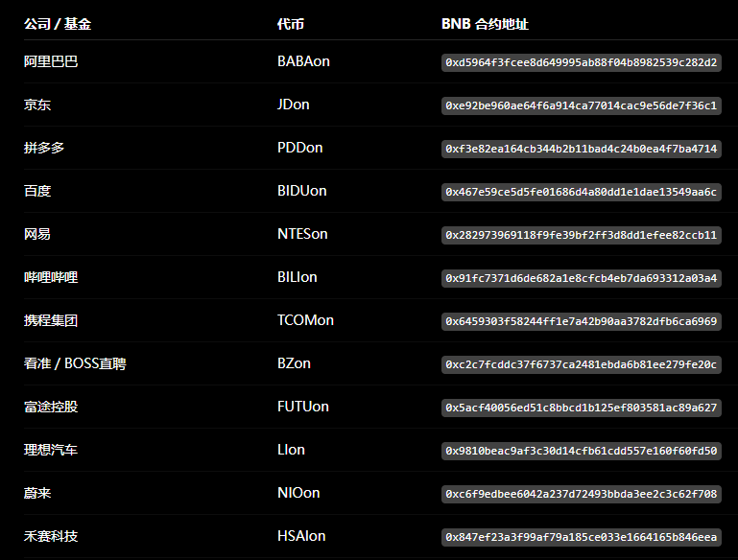This screenshot has height=560, width=738.
Task: Select the BABAon token cell
Action: pyautogui.click(x=303, y=61)
